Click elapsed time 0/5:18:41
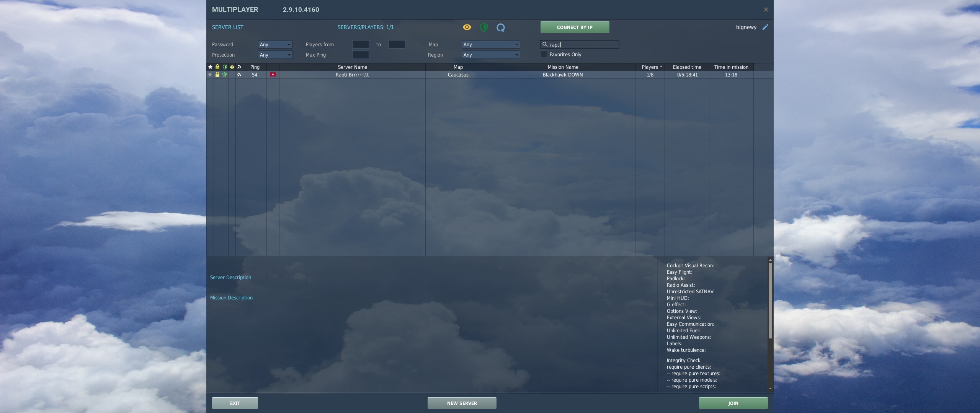This screenshot has width=980, height=413. coord(687,75)
